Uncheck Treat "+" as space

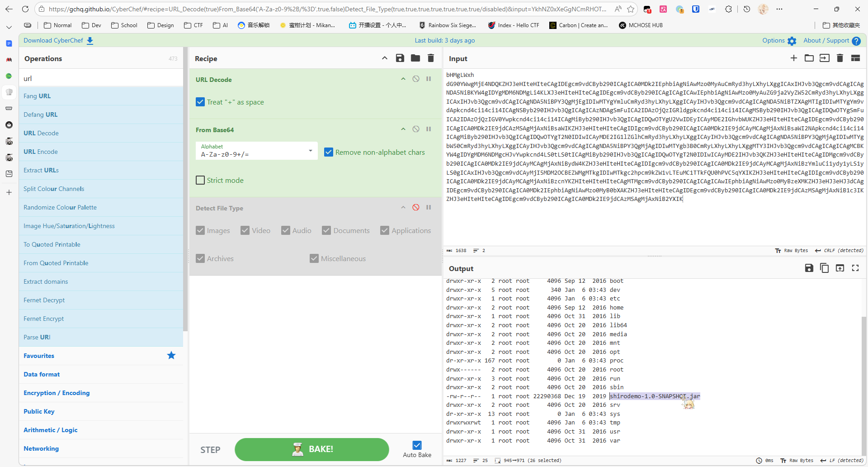200,102
